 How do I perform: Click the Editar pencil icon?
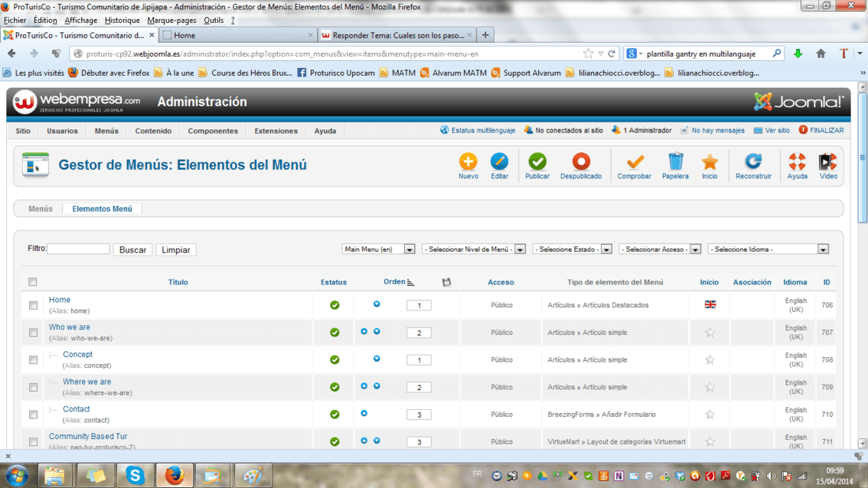coord(499,162)
